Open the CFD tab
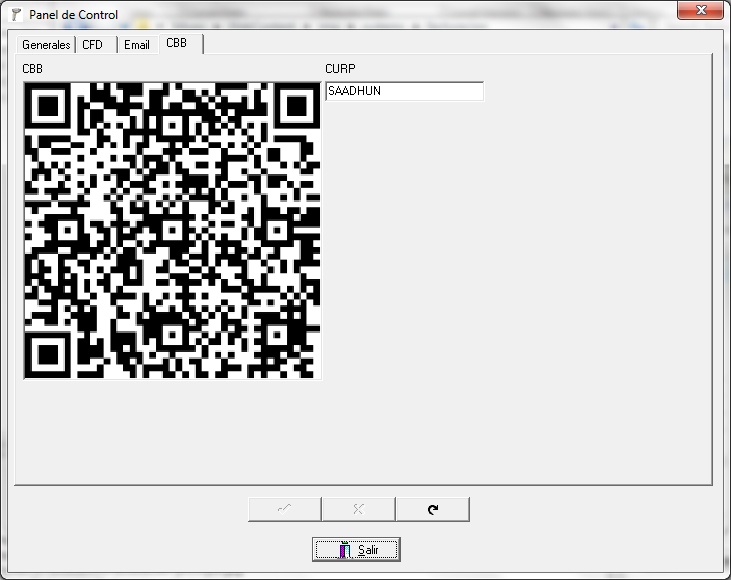The image size is (731, 580). (97, 45)
